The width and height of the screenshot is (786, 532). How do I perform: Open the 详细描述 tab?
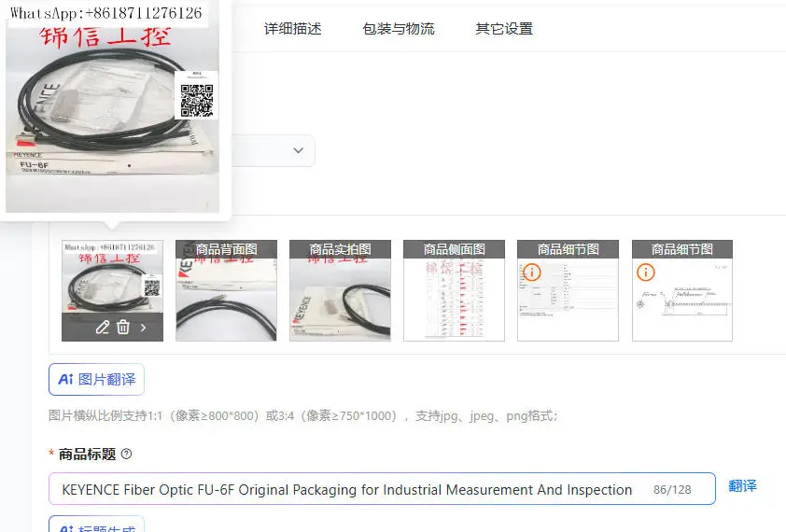293,29
